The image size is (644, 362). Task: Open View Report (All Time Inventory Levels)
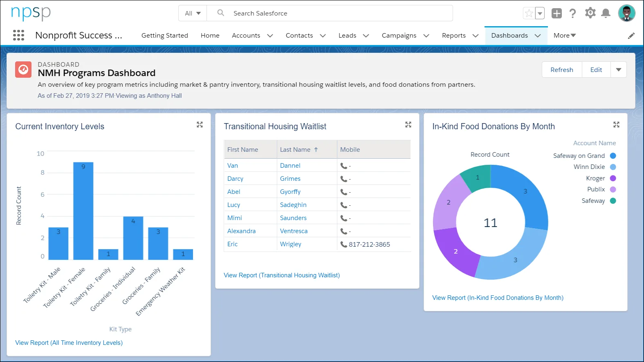pyautogui.click(x=69, y=343)
